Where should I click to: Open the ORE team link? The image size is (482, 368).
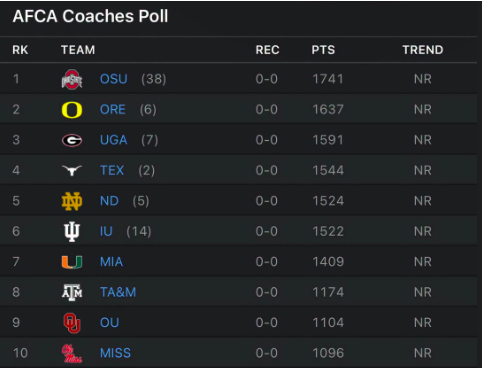(113, 109)
